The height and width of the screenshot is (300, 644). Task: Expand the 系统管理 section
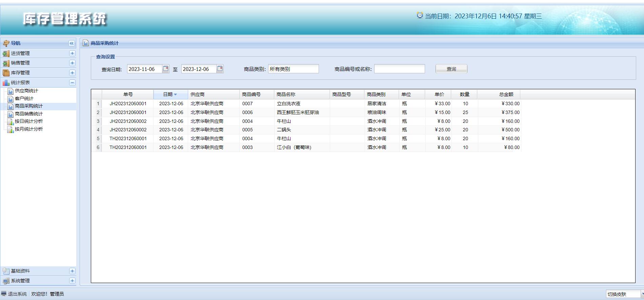pos(72,281)
